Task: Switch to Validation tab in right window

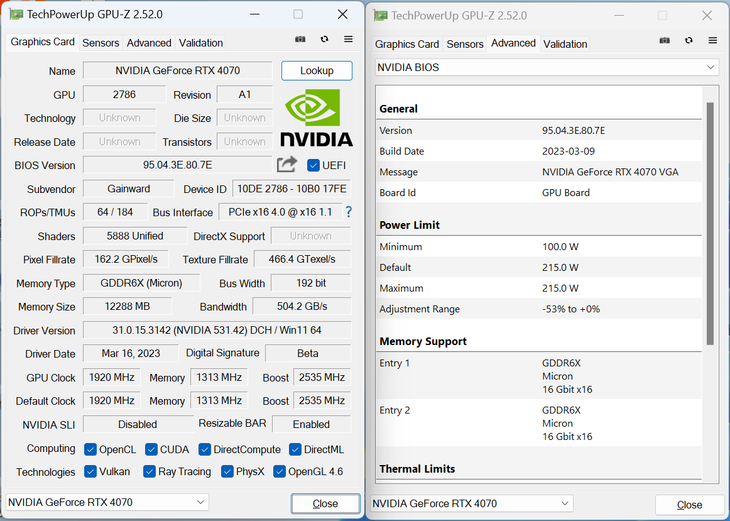Action: coord(565,44)
